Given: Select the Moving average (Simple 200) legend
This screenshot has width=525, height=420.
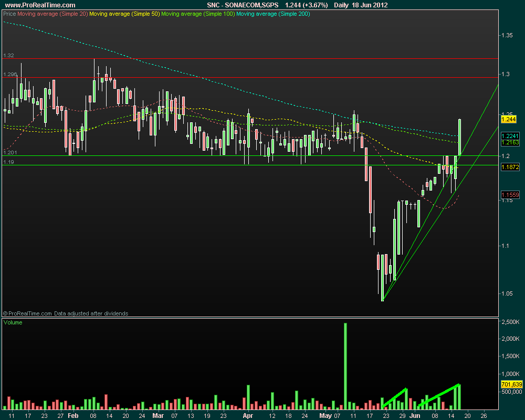Looking at the screenshot, I should tap(273, 14).
